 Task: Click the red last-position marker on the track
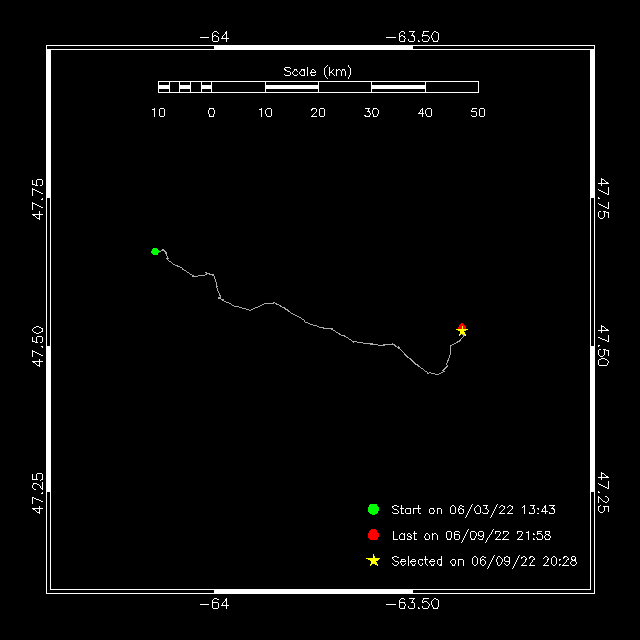point(462,326)
